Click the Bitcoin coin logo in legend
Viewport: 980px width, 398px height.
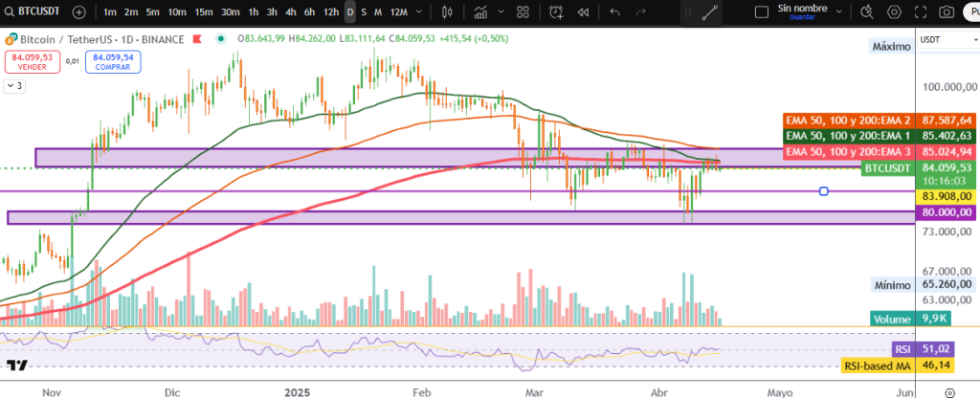click(10, 39)
